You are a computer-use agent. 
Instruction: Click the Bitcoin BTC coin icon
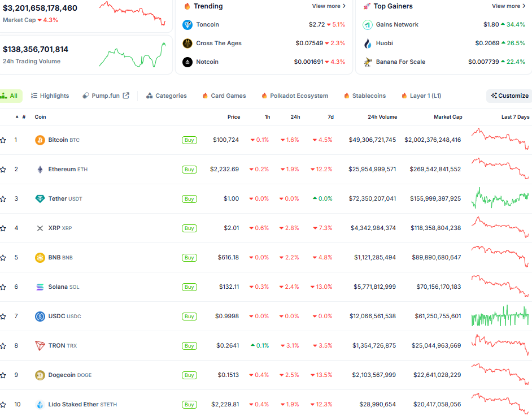coord(39,140)
